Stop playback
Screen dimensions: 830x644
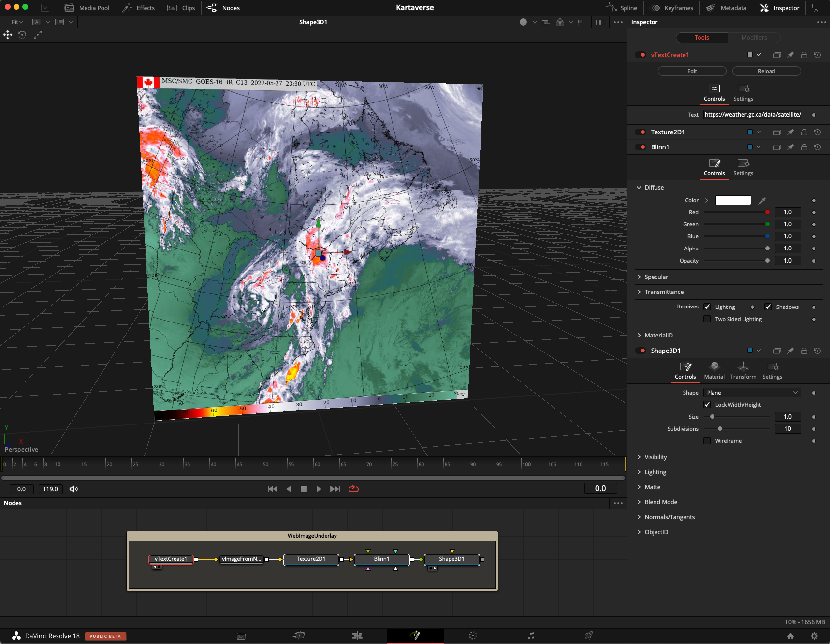(304, 489)
